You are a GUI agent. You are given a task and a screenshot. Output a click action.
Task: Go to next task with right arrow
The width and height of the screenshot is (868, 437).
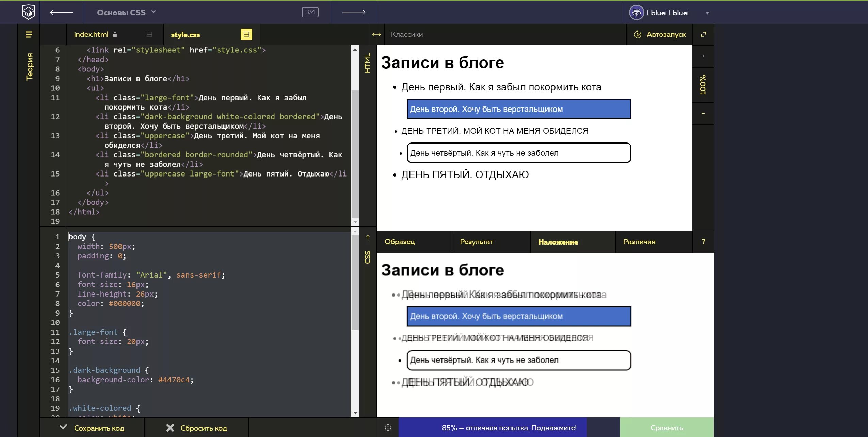354,12
